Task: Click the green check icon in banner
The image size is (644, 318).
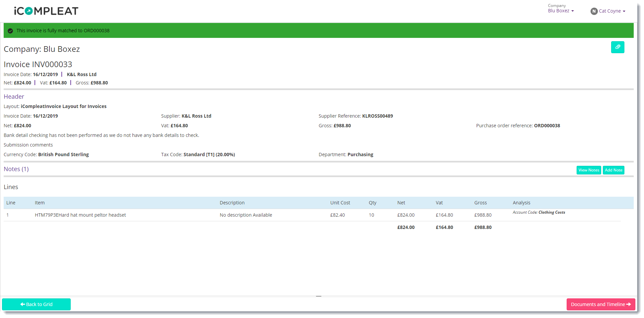Action: (10, 31)
